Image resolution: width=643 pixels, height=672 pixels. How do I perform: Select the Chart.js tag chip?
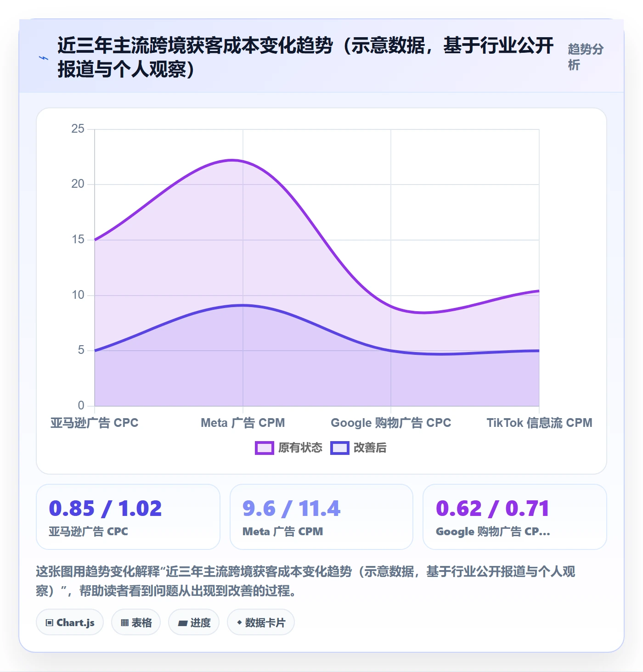pos(70,622)
